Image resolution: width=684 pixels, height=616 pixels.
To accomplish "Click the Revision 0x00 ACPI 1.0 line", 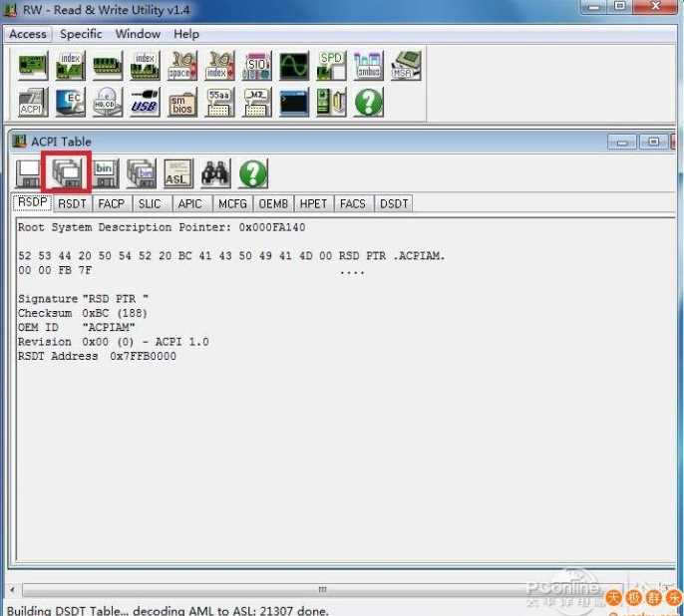I will pyautogui.click(x=114, y=342).
